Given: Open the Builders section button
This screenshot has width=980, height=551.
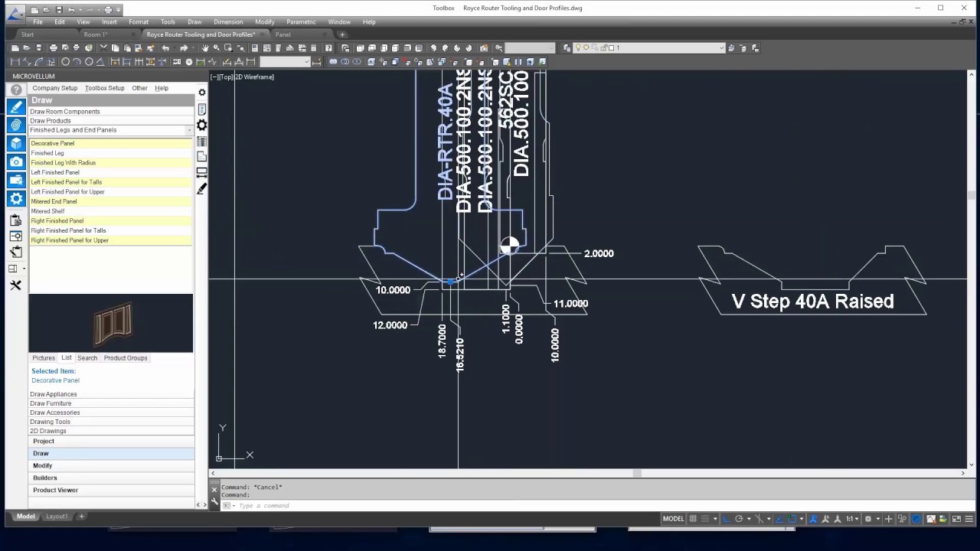Looking at the screenshot, I should (111, 478).
